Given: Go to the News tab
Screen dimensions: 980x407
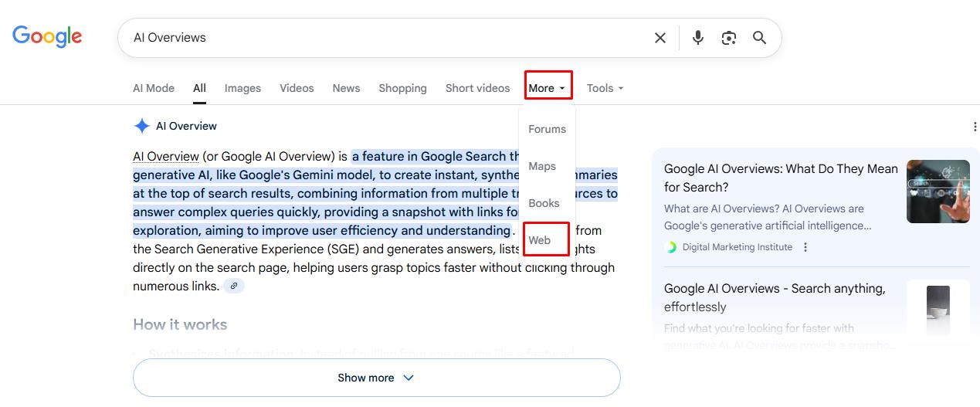Looking at the screenshot, I should point(346,88).
